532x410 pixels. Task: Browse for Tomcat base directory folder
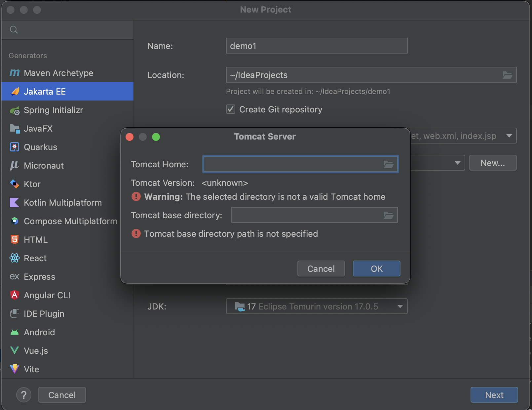click(389, 215)
